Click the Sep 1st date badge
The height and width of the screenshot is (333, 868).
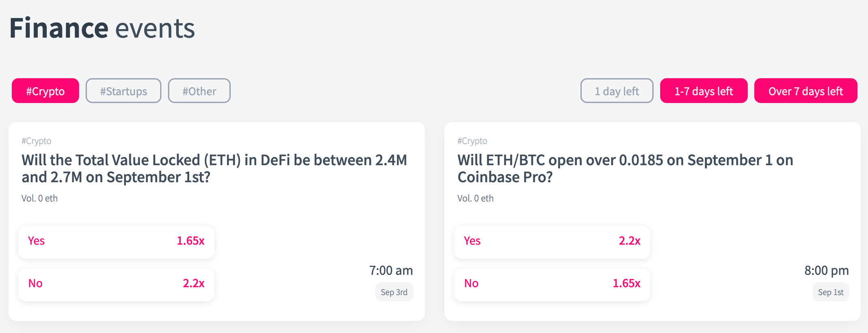coord(831,292)
